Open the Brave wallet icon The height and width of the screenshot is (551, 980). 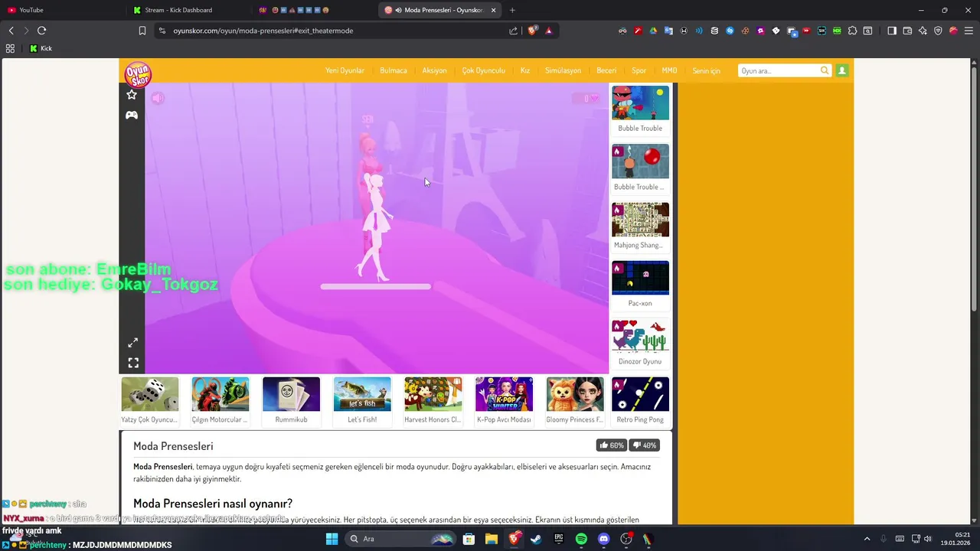coord(907,31)
